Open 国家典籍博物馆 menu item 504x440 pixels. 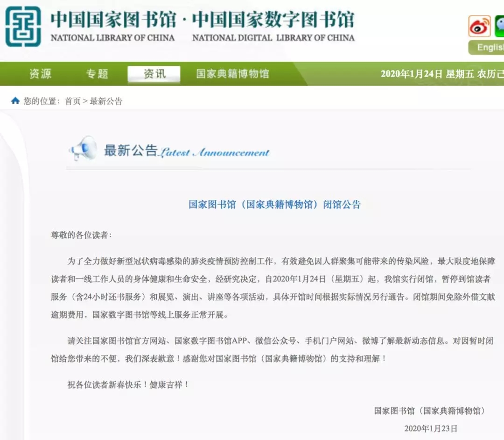point(232,74)
